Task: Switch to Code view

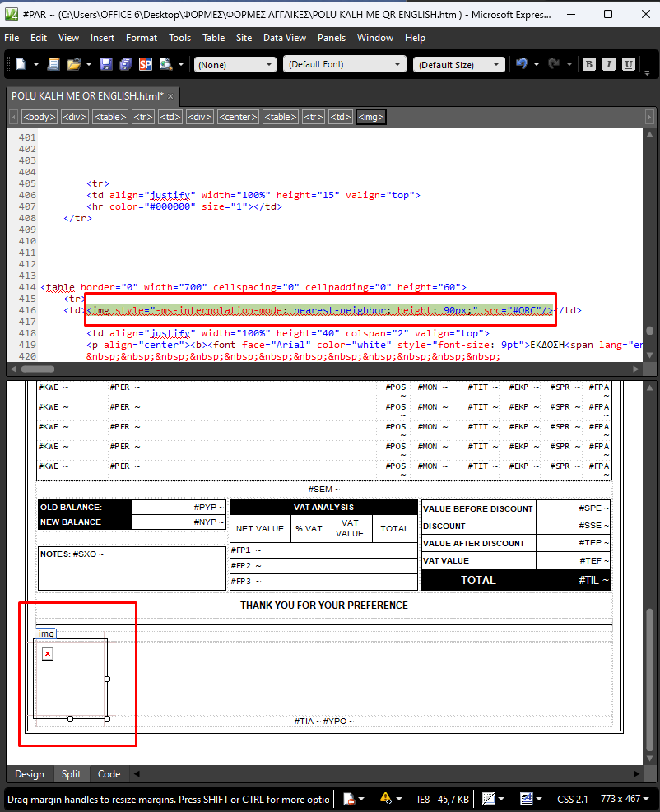Action: (x=109, y=774)
